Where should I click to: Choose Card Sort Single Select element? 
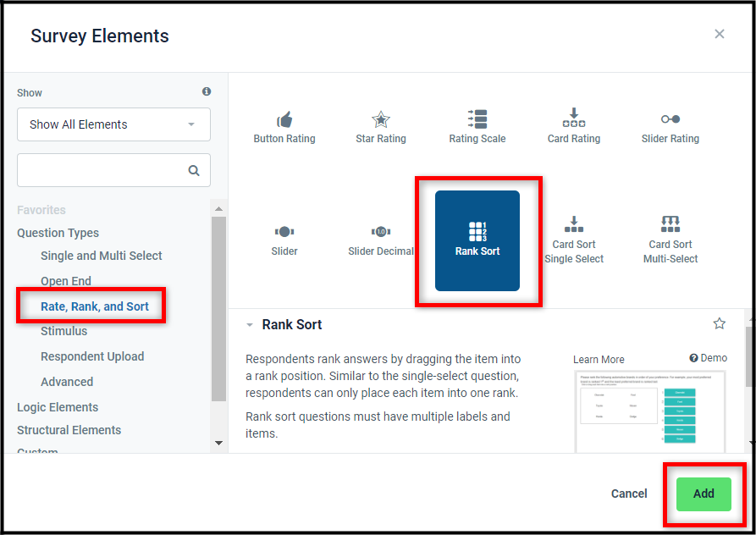[x=574, y=240]
